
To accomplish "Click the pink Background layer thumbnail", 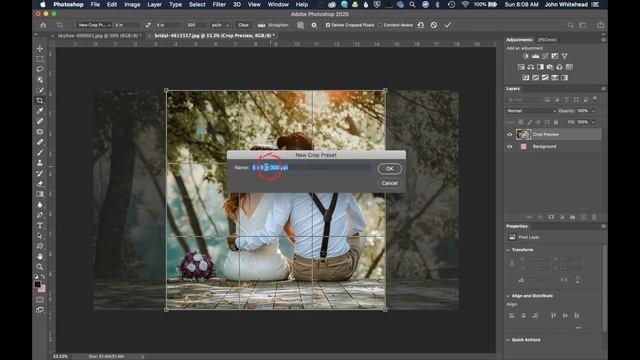I will click(524, 147).
